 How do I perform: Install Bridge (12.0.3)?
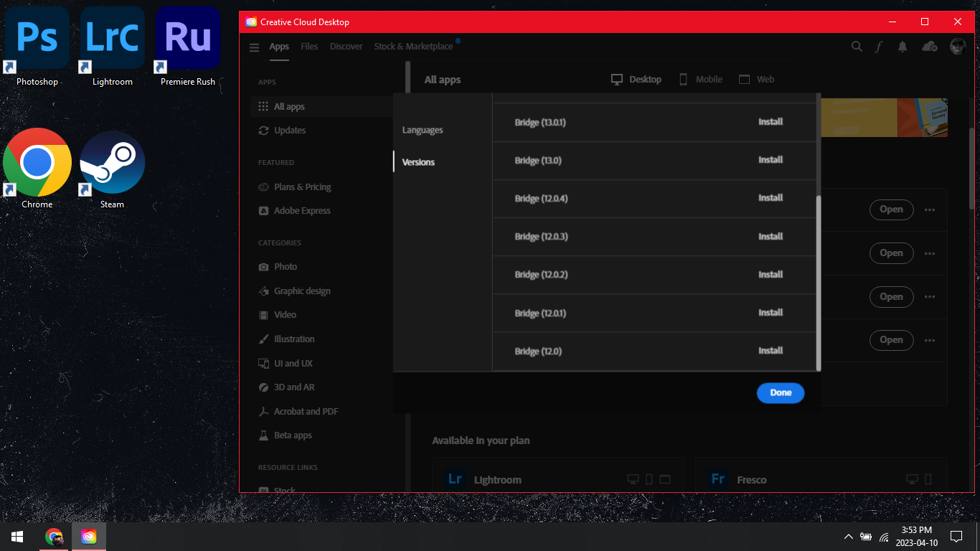771,237
